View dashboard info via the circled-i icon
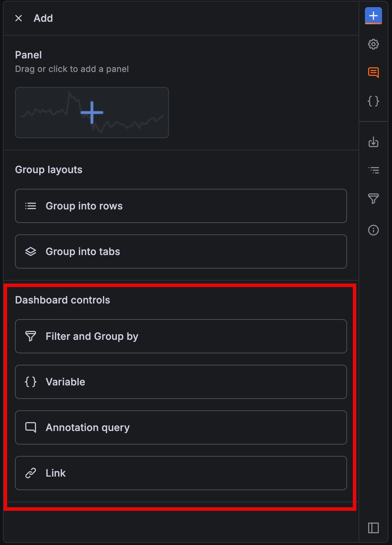392x545 pixels. point(373,230)
